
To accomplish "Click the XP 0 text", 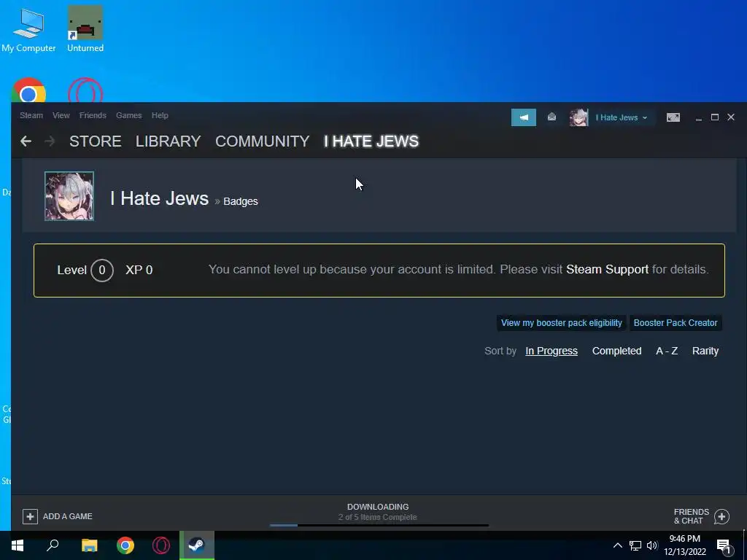I will tap(139, 270).
